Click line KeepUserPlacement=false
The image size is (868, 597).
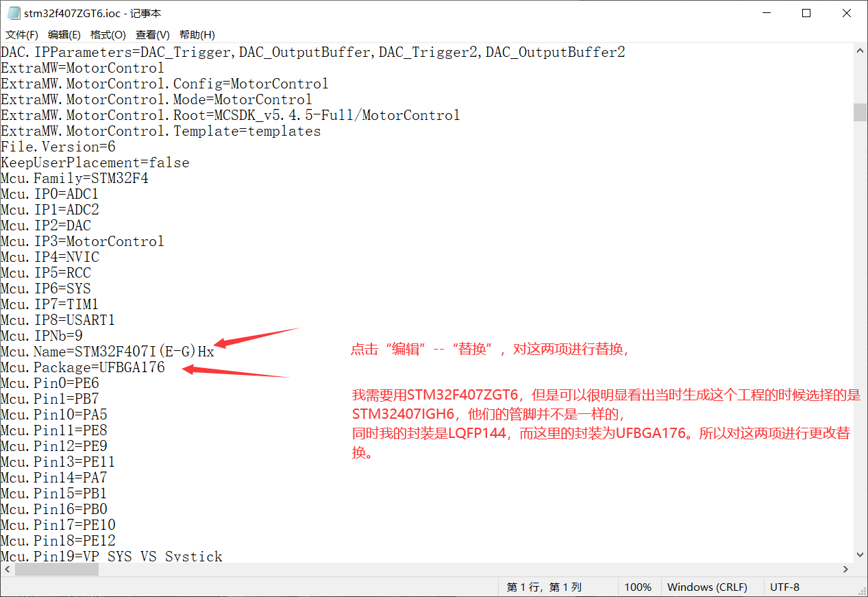click(95, 162)
